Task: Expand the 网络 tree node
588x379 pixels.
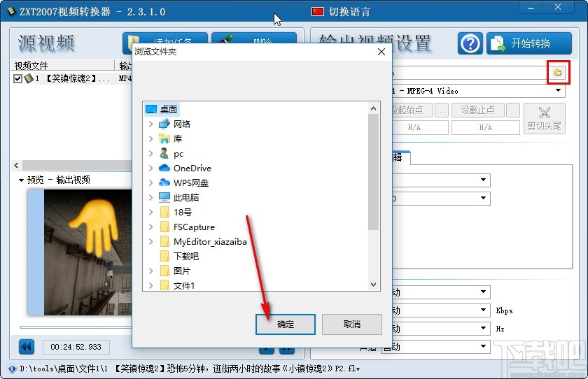Action: click(x=150, y=124)
